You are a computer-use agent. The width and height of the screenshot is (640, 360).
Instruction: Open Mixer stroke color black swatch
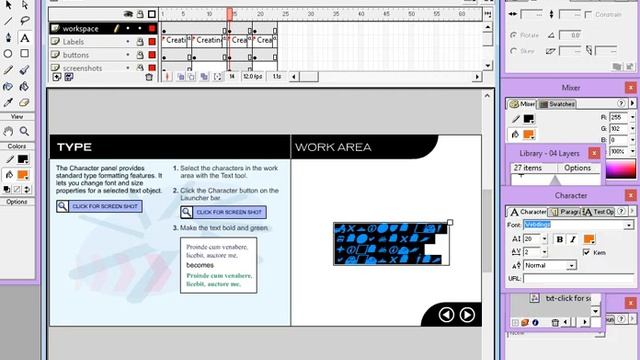click(x=529, y=119)
